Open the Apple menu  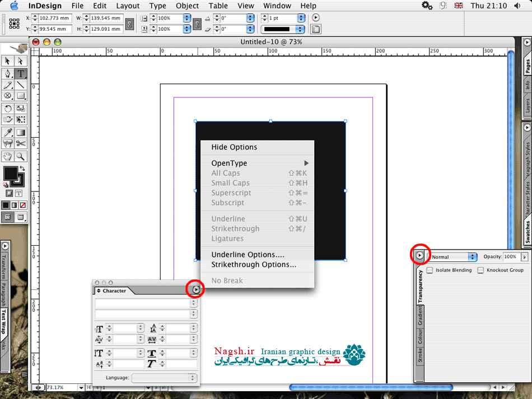coord(14,6)
